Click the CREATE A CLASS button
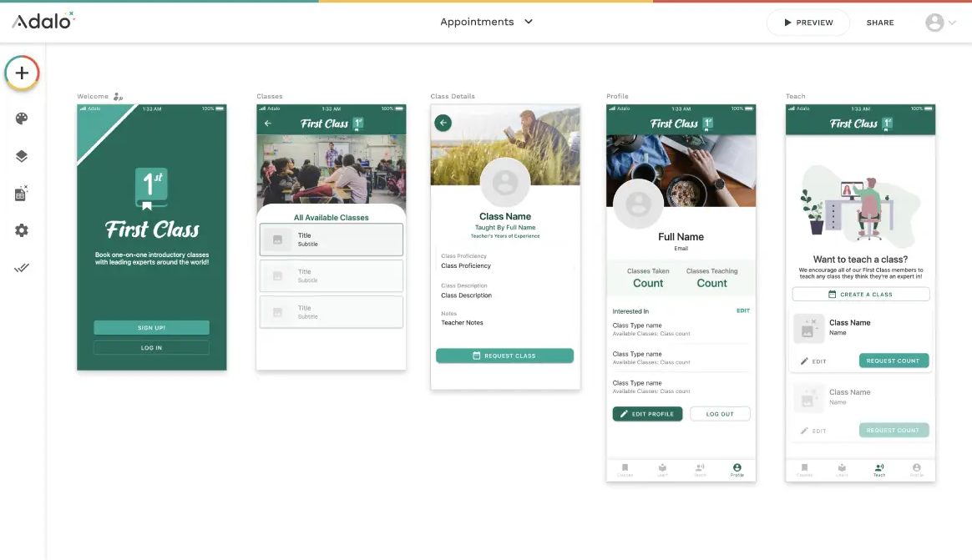Image resolution: width=972 pixels, height=560 pixels. tap(860, 295)
